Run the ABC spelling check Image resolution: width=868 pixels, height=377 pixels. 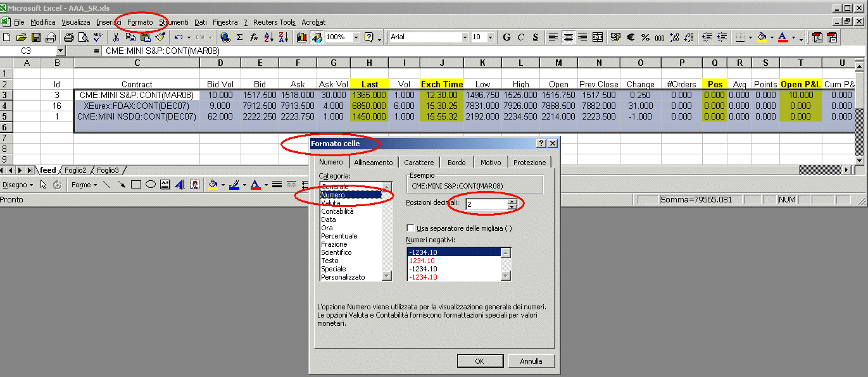point(98,37)
